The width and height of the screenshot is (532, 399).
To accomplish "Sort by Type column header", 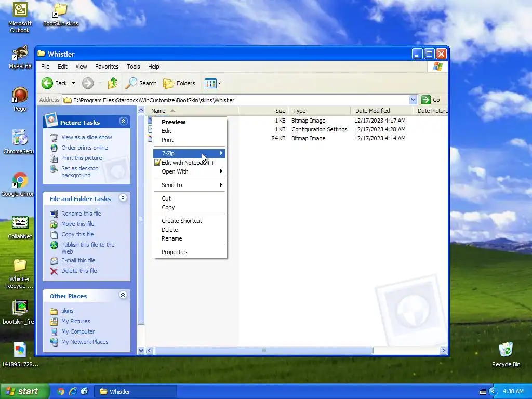I will point(319,111).
